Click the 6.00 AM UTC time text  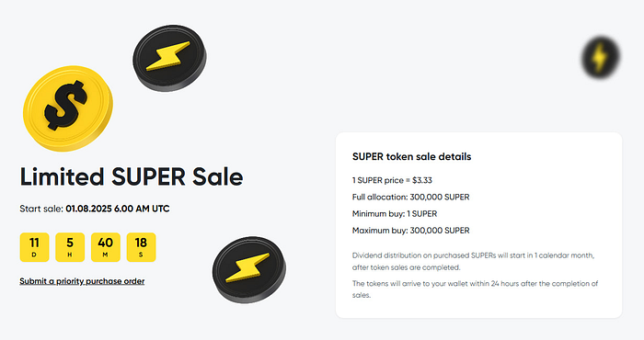142,209
